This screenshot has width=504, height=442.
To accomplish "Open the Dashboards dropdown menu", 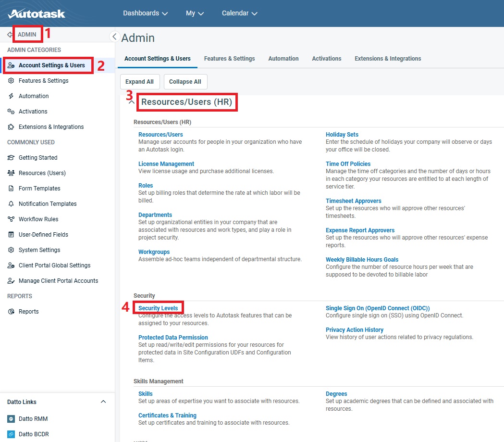I will point(145,13).
